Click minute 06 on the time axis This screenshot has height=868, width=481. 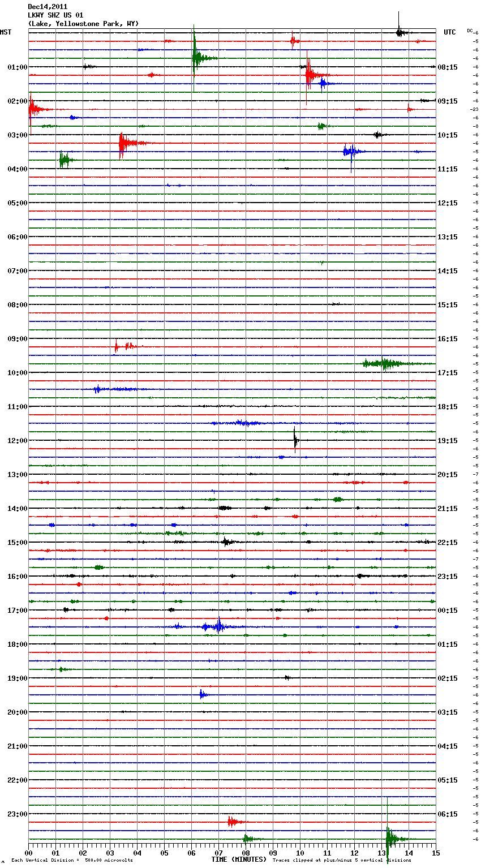pos(191,853)
